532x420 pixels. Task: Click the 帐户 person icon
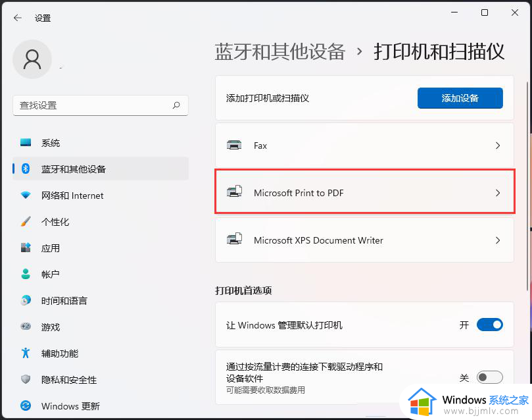click(26, 274)
